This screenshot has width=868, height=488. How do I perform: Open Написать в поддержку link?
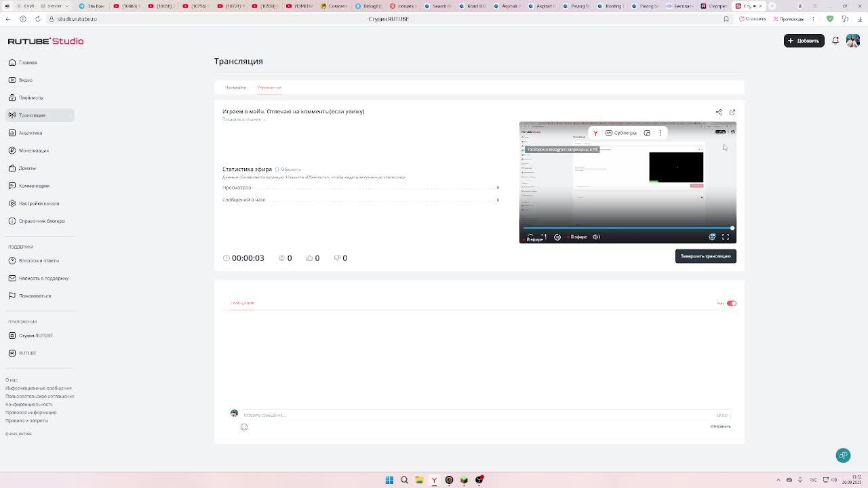39,278
